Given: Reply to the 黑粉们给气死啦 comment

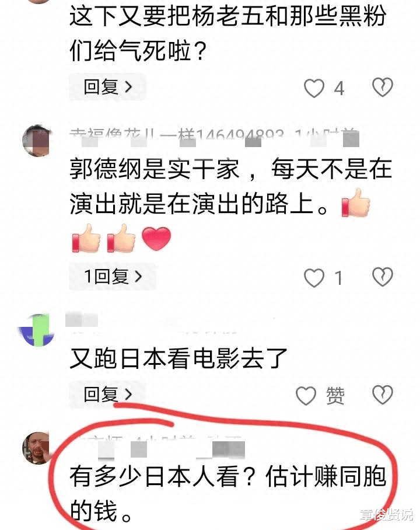Looking at the screenshot, I should pos(108,87).
